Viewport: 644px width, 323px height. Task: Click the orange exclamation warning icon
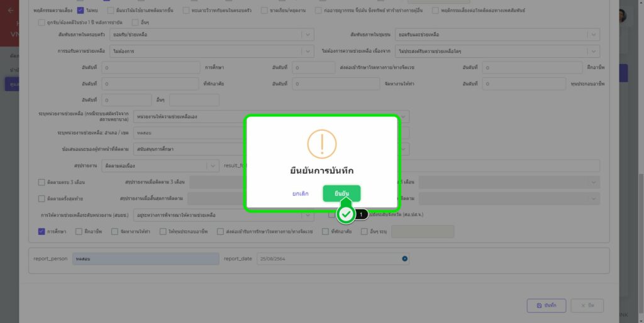[321, 144]
